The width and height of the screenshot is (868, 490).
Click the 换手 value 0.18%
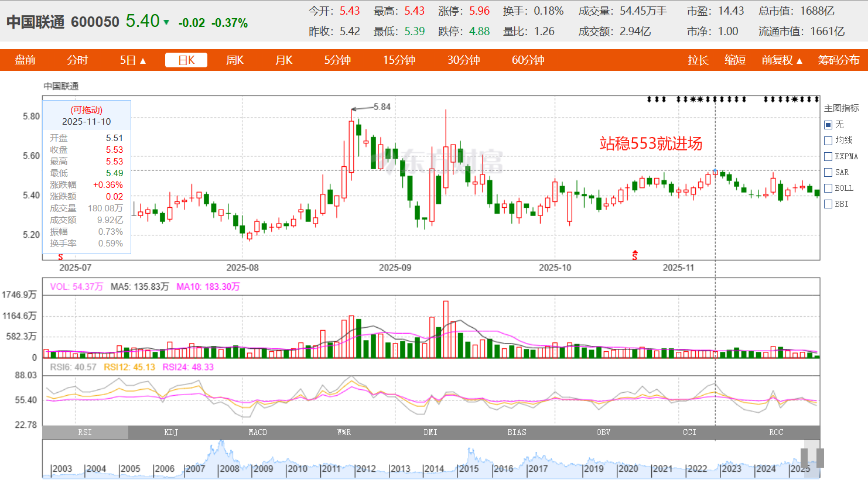549,11
